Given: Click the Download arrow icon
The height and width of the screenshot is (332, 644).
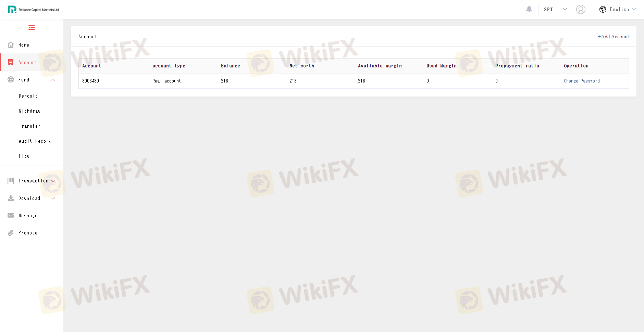Looking at the screenshot, I should pyautogui.click(x=11, y=198).
